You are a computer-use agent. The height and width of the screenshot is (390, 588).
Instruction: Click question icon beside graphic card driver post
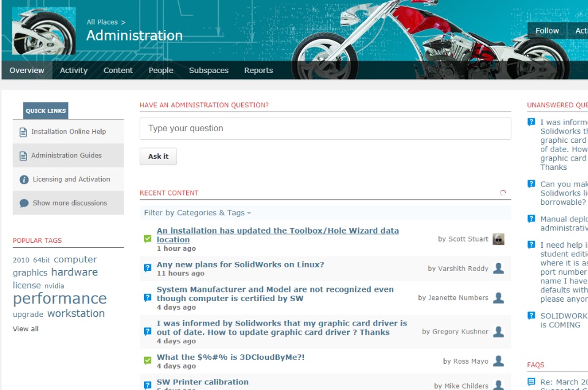pyautogui.click(x=148, y=331)
